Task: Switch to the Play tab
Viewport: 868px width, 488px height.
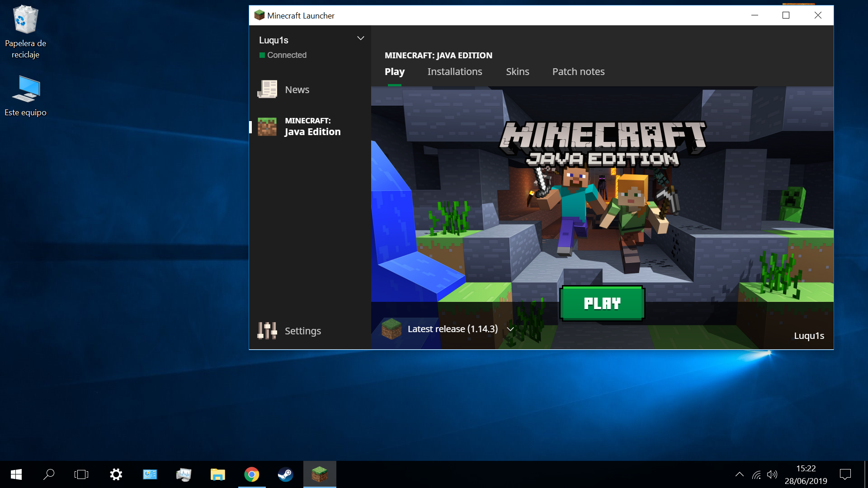Action: click(x=395, y=71)
